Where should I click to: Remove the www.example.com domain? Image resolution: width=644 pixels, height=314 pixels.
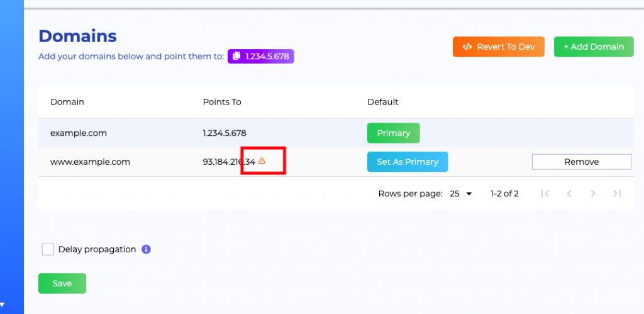[581, 162]
